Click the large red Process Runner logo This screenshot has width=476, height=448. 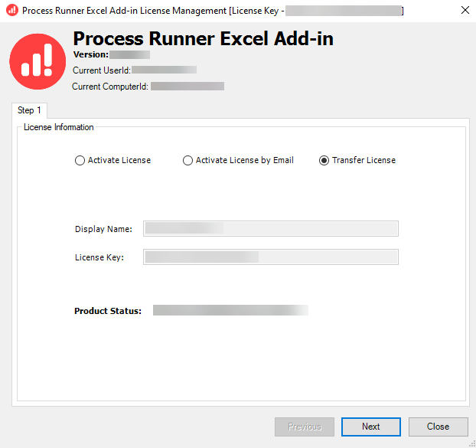(37, 61)
